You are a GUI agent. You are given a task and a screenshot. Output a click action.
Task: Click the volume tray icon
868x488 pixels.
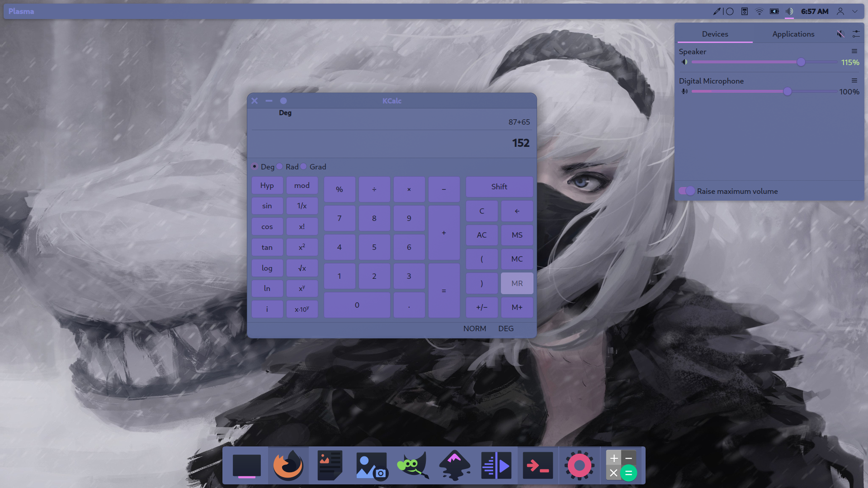tap(789, 11)
